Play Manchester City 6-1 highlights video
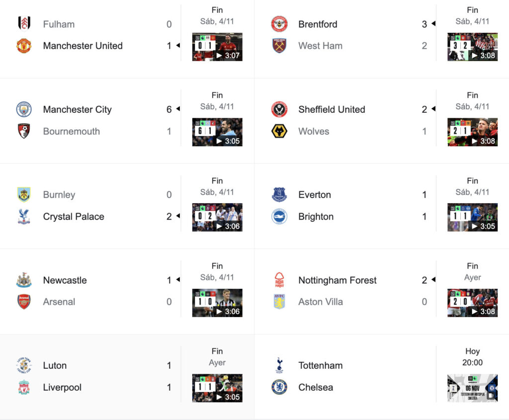 coord(217,132)
